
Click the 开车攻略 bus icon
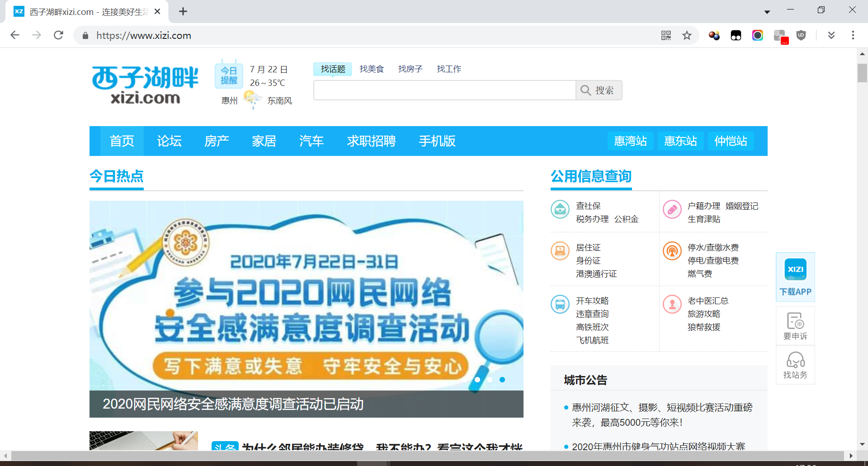pyautogui.click(x=560, y=304)
